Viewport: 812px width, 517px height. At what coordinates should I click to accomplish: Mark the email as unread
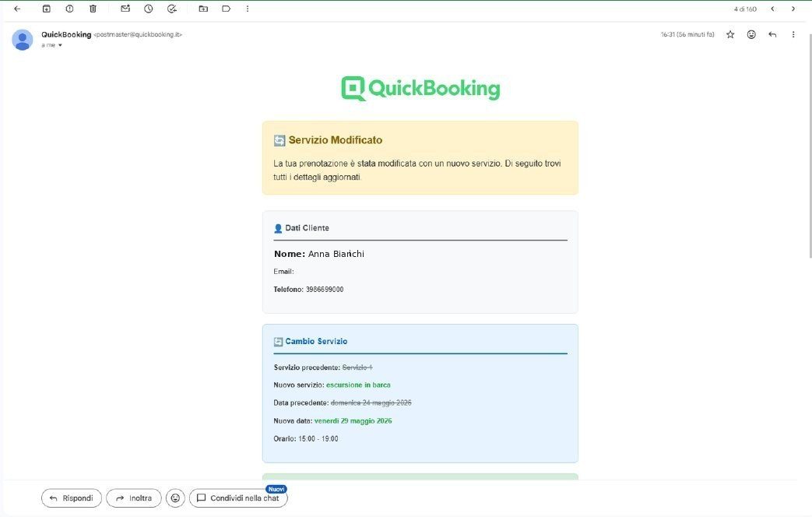(x=125, y=9)
